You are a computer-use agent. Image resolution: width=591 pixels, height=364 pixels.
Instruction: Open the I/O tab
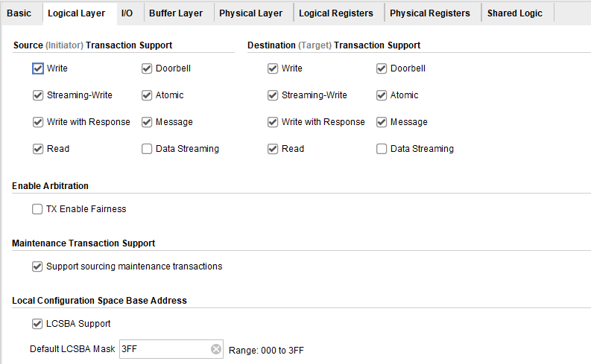pos(127,13)
